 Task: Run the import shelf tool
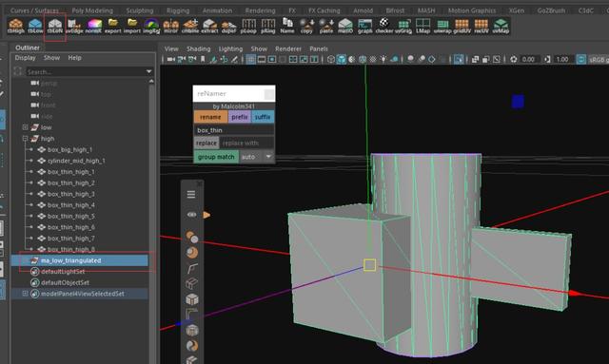click(x=132, y=26)
